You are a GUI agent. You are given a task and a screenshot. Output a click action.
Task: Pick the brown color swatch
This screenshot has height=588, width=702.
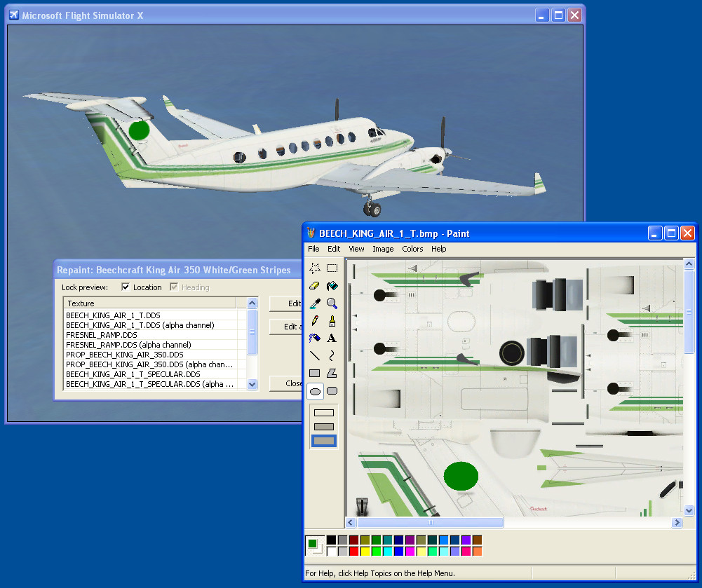(x=478, y=540)
